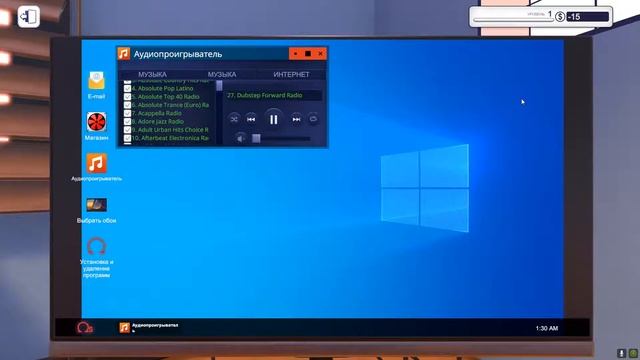Viewport: 640px width, 360px height.
Task: Toggle shuffle mode in the audio player
Action: 234,119
